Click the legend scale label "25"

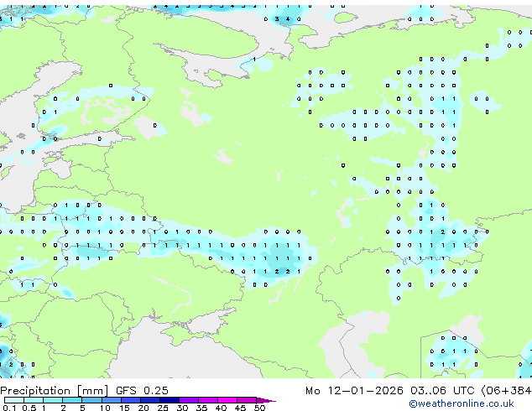pyautogui.click(x=163, y=408)
